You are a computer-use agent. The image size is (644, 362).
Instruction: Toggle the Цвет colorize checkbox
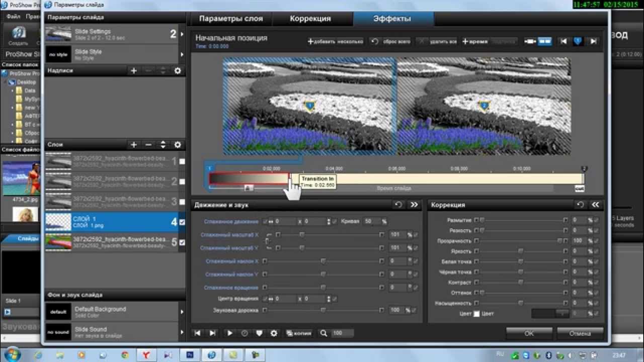pyautogui.click(x=476, y=314)
